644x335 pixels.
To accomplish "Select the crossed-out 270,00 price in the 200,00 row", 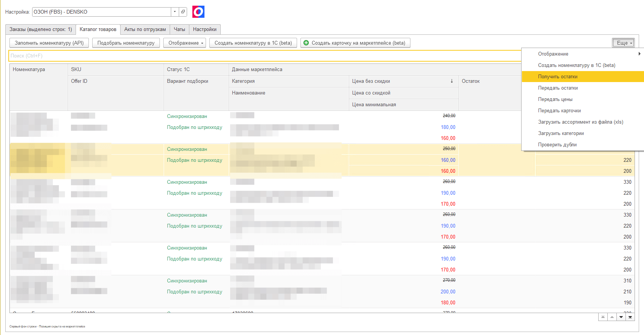I will (449, 280).
